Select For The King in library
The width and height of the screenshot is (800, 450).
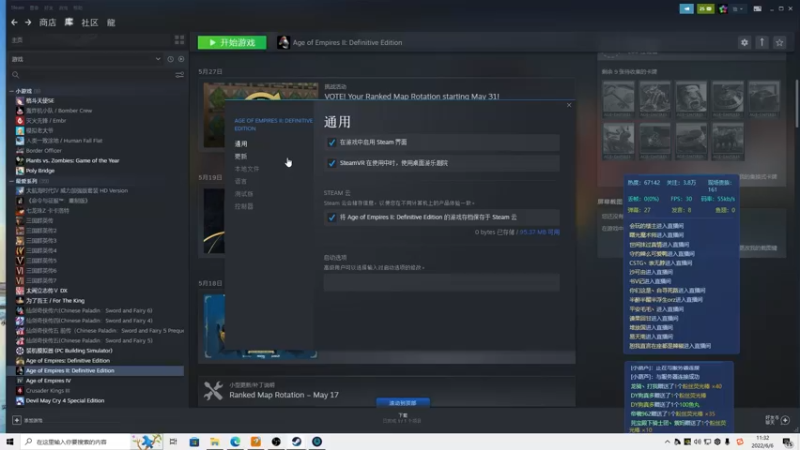tap(55, 301)
